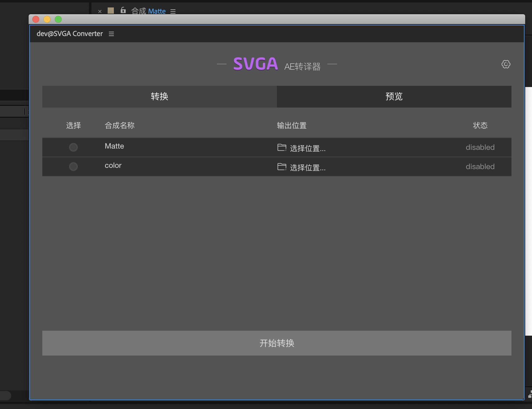The height and width of the screenshot is (409, 532).
Task: Click the tan color label of the composition tab
Action: (x=111, y=11)
